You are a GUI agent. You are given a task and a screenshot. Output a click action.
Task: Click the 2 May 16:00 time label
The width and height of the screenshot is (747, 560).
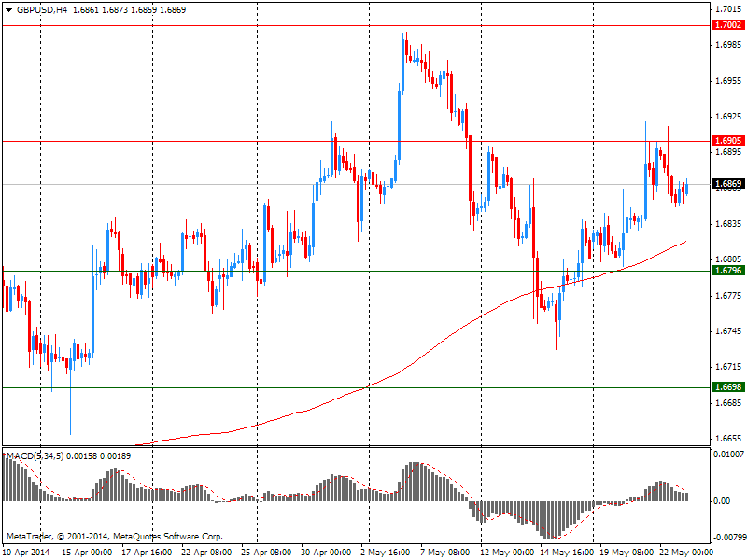click(386, 553)
